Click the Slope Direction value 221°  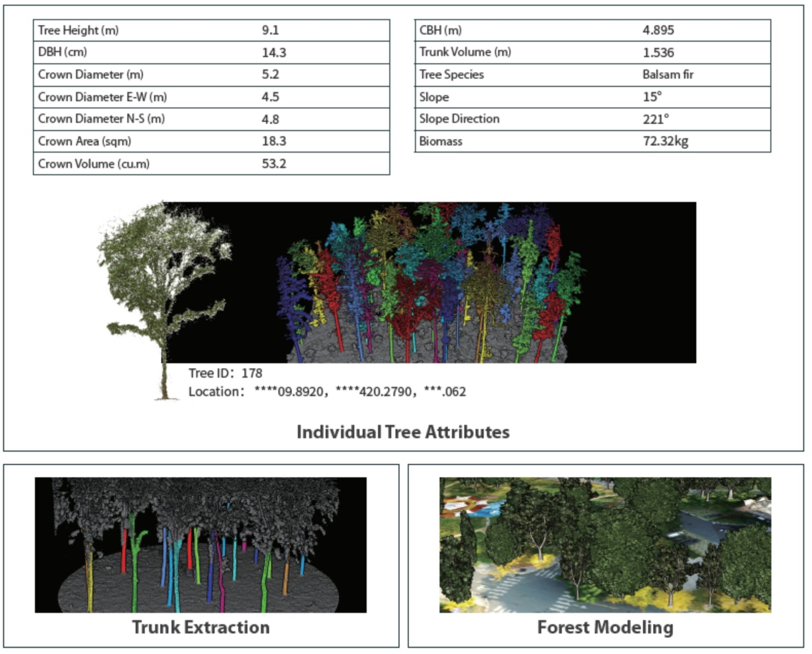click(x=656, y=119)
